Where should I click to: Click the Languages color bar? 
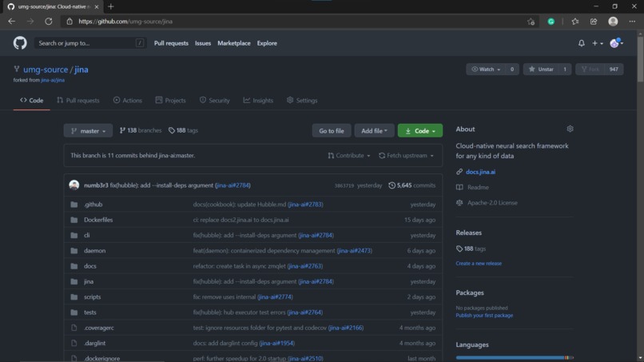pos(515,358)
